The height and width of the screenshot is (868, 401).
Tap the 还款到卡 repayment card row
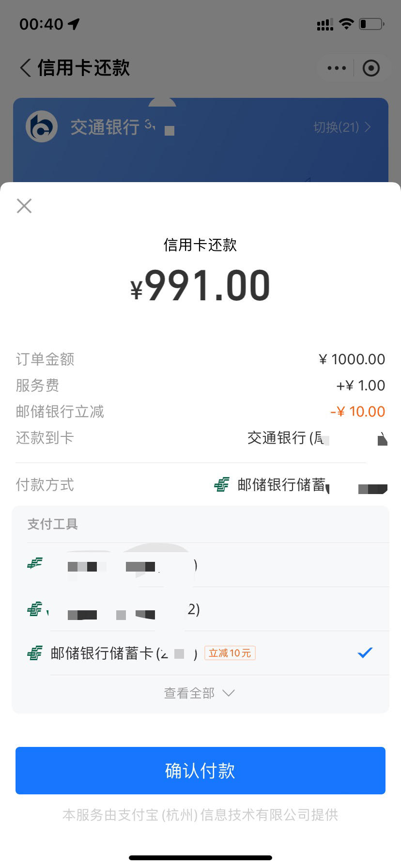[200, 438]
